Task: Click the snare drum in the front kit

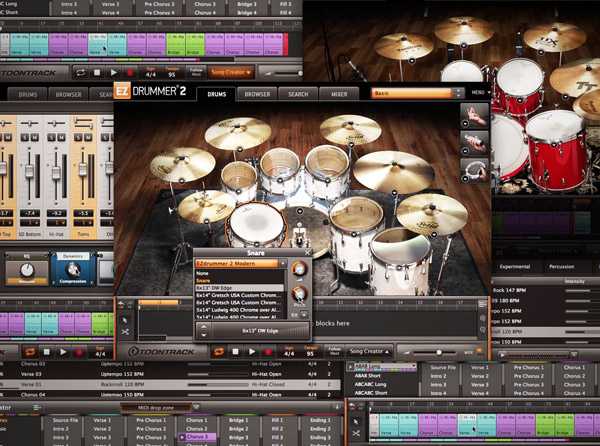Action: pos(256,224)
